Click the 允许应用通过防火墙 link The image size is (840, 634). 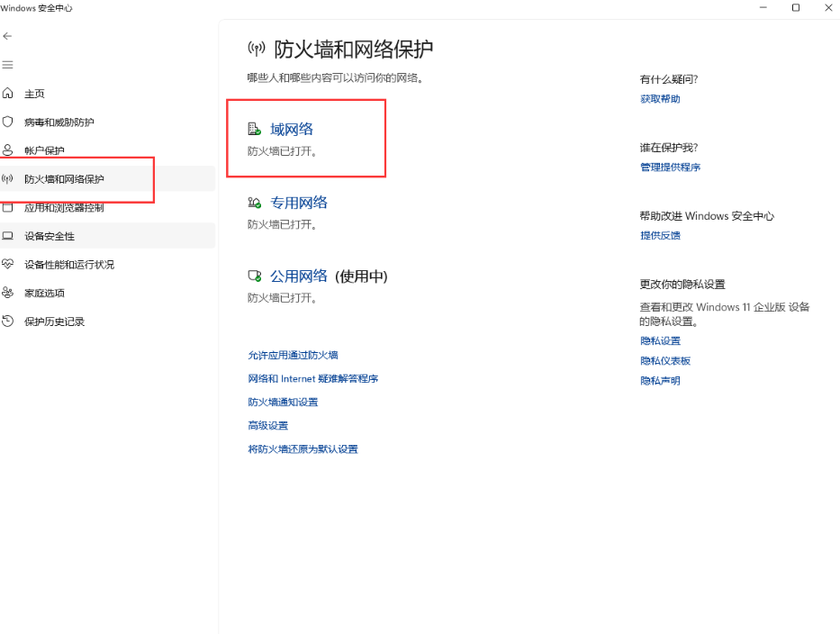293,356
